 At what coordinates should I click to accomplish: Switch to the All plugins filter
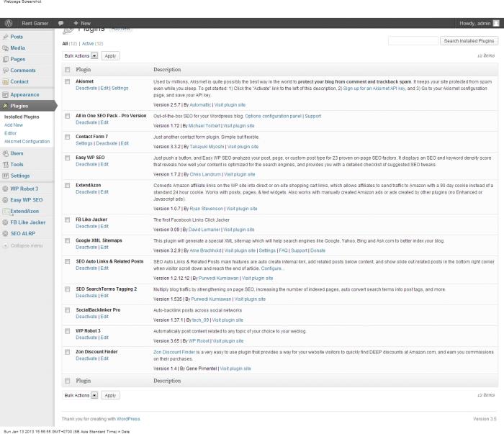click(x=65, y=44)
